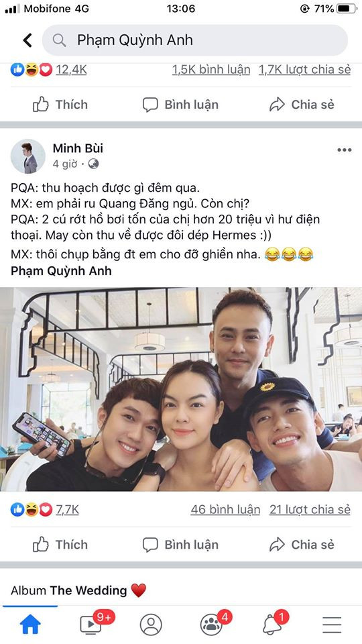Tap Chia sẻ under Minh Bùi's post

click(x=302, y=545)
